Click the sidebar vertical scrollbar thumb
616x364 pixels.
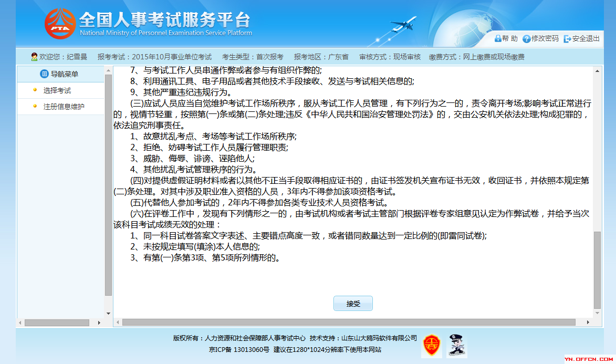pyautogui.click(x=108, y=185)
